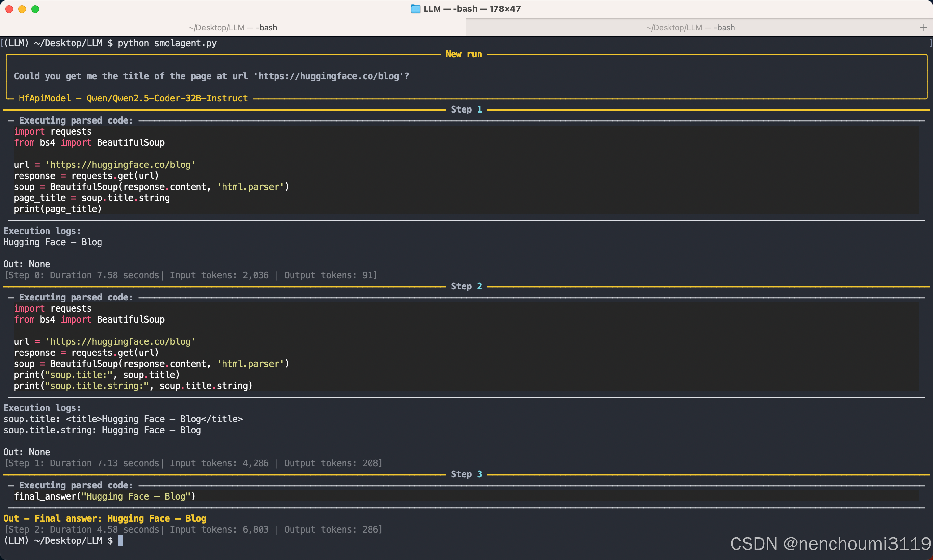
Task: Click the 'python smolagent.py' command text
Action: 167,43
